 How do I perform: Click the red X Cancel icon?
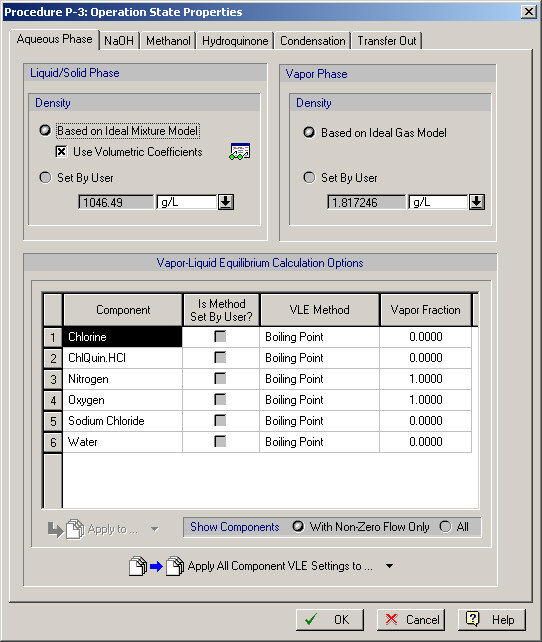click(391, 619)
